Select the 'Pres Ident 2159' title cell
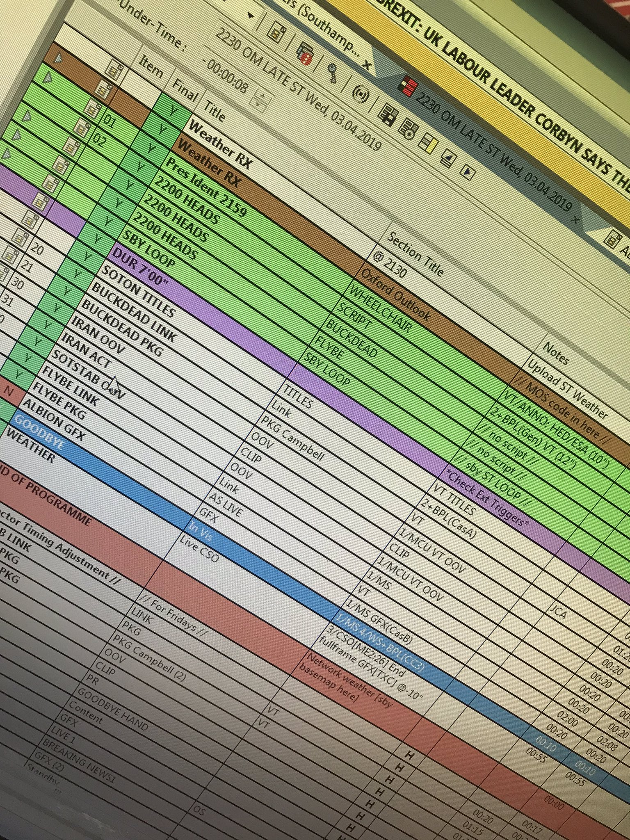Image resolution: width=630 pixels, height=840 pixels. 206,187
